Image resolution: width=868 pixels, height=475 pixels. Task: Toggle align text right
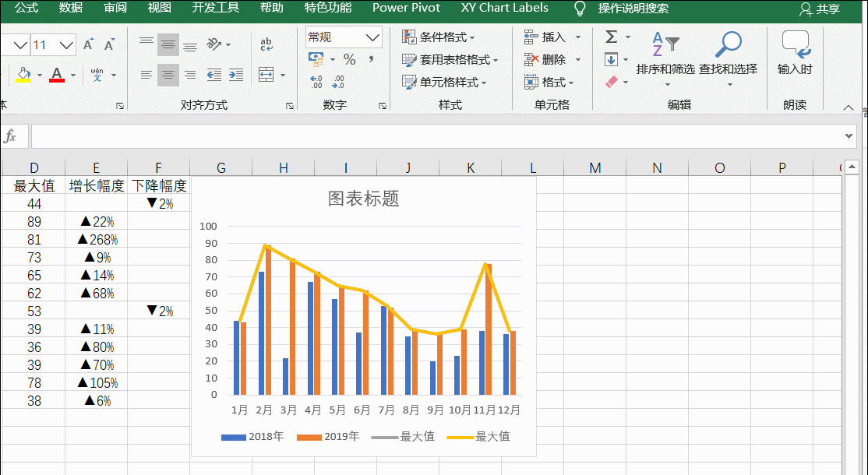[190, 75]
